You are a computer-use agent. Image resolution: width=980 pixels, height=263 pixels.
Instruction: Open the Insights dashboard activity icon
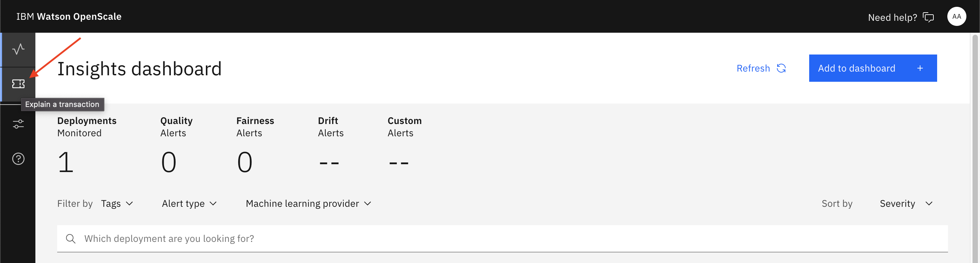[18, 49]
